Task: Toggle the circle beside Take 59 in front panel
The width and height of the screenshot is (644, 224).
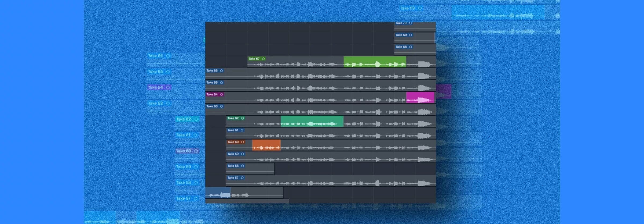Action: 242,154
